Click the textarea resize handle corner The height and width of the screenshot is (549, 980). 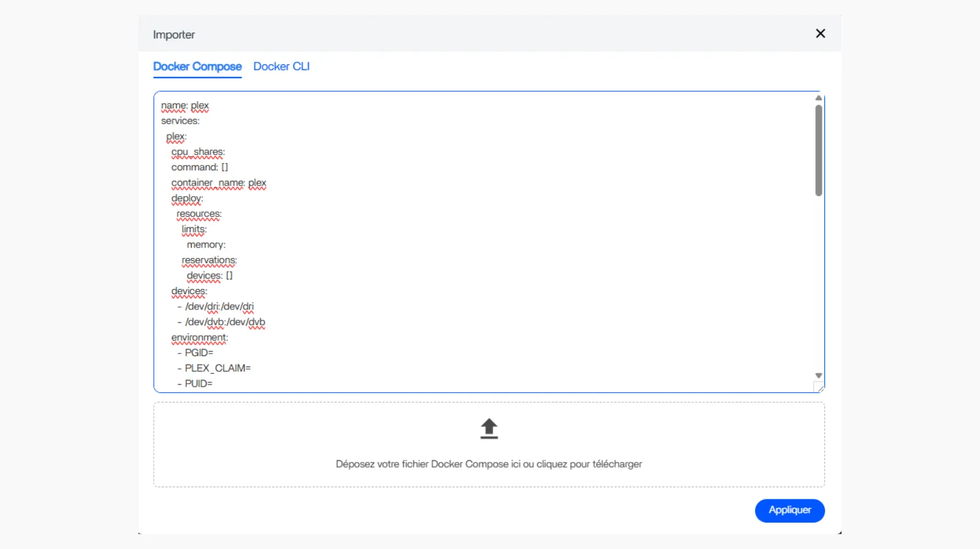click(820, 388)
